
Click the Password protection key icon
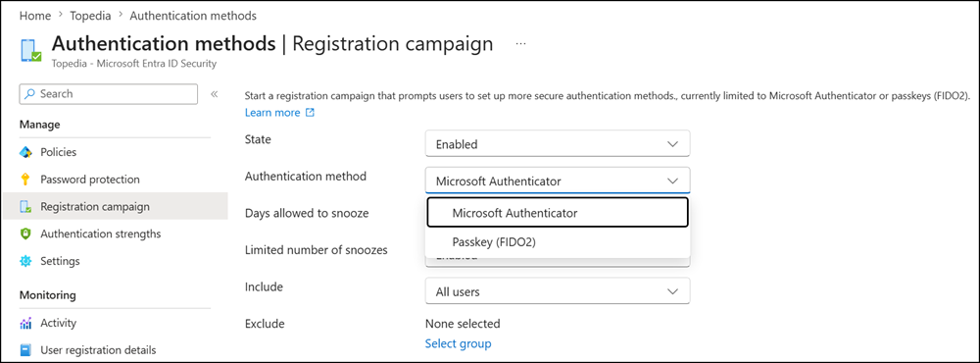[x=25, y=180]
